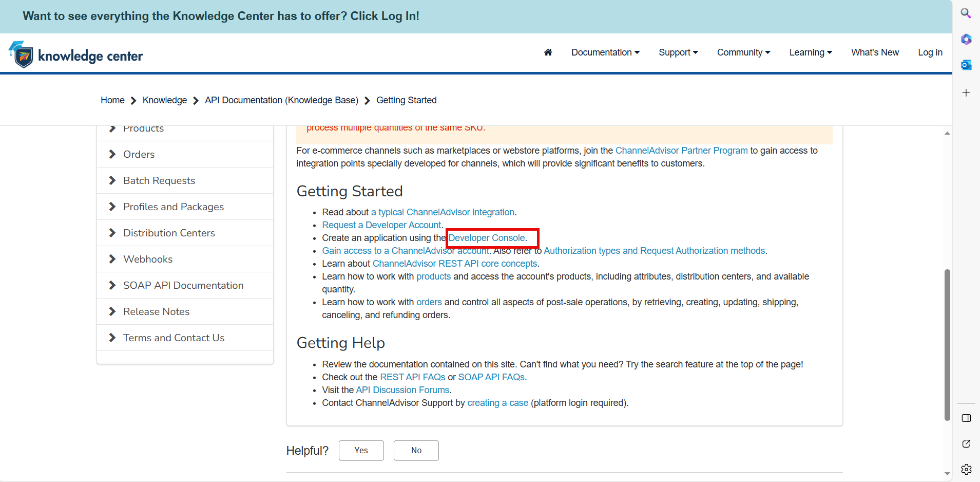Open the What's New menu item
The image size is (980, 482).
coord(875,52)
